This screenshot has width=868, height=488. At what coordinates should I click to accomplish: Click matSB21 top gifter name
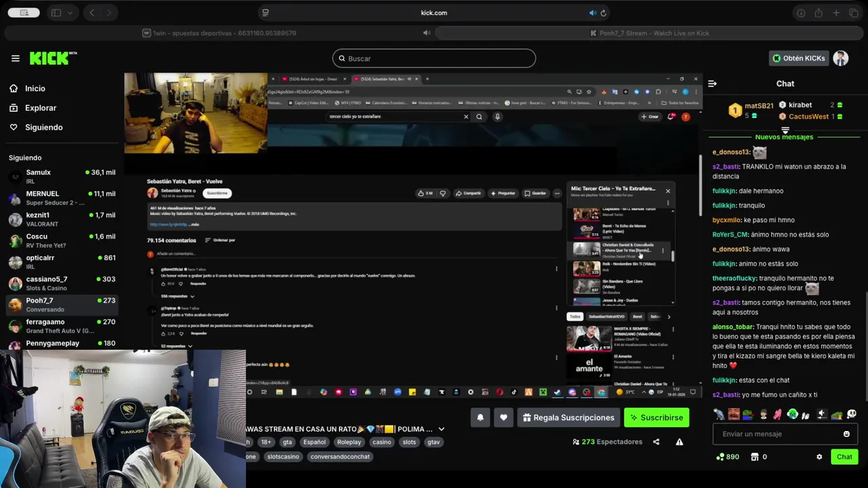[x=759, y=106]
